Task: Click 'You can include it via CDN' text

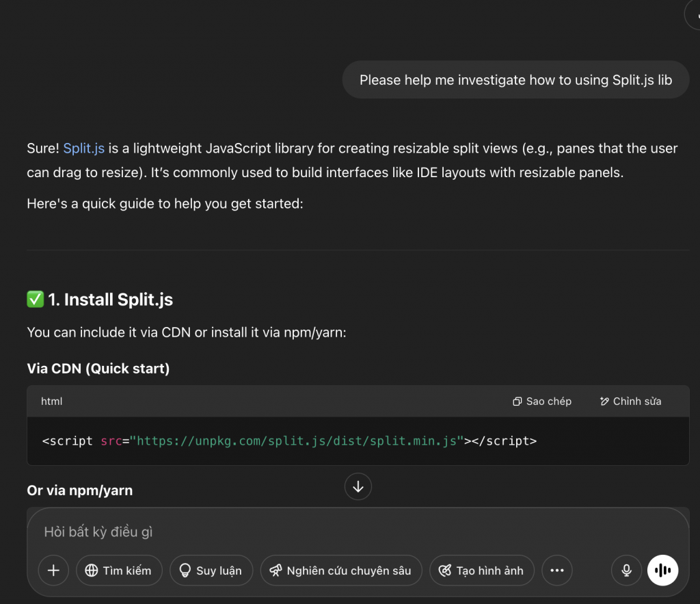Action: pyautogui.click(x=187, y=332)
